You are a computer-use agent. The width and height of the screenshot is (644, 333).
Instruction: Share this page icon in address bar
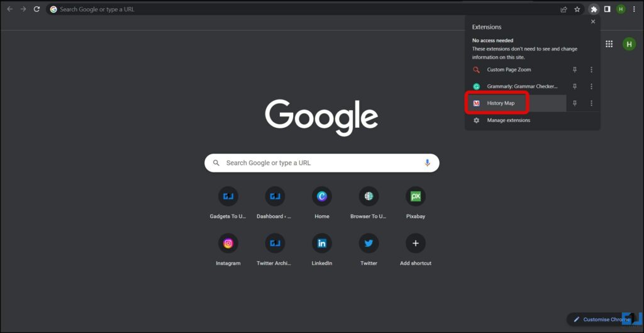click(x=564, y=9)
